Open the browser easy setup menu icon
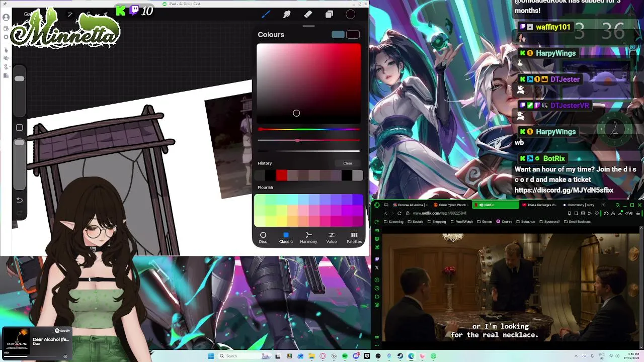This screenshot has width=644, height=362. [x=639, y=213]
